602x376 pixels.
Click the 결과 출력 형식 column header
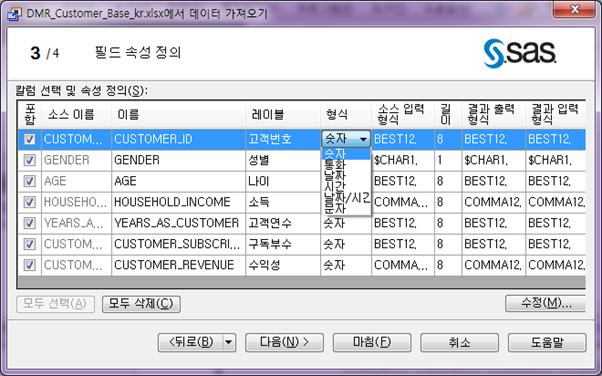(494, 114)
